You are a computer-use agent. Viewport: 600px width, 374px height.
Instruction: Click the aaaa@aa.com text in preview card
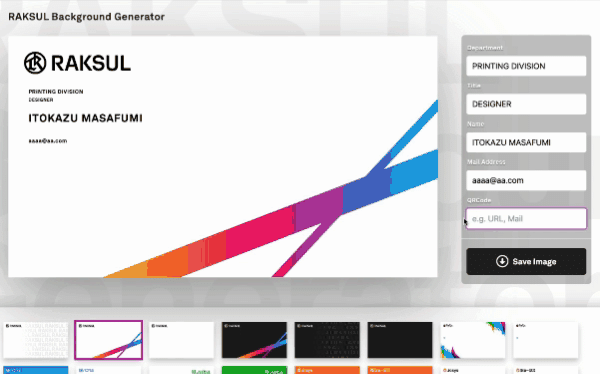(x=48, y=141)
